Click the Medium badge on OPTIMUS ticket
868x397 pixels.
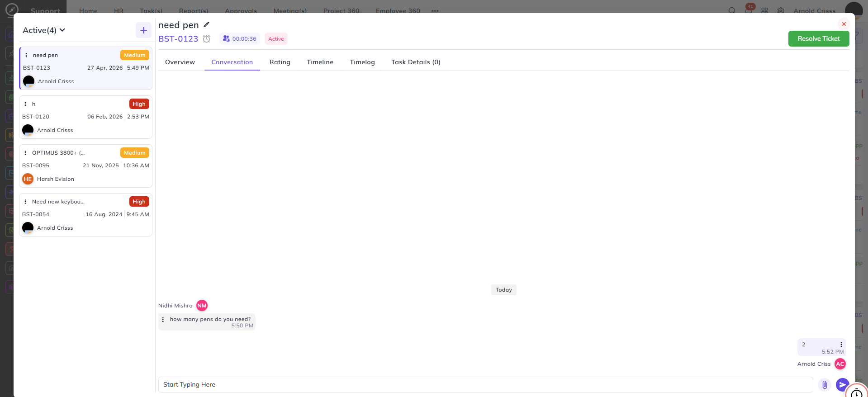[x=135, y=153]
